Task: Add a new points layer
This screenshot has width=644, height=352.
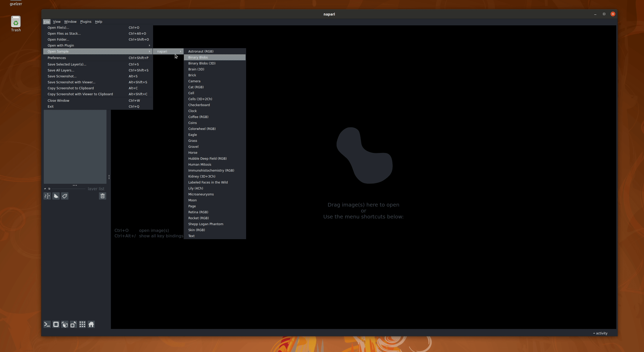Action: pos(47,196)
